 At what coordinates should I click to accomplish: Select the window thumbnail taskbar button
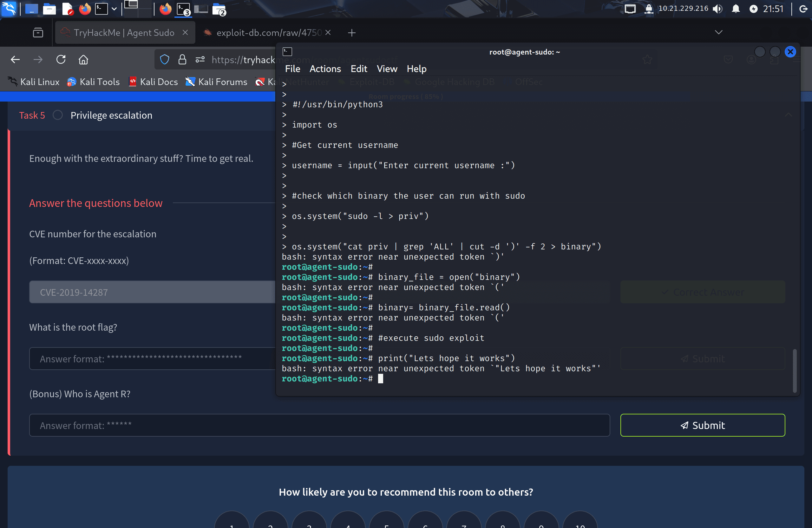tap(201, 9)
